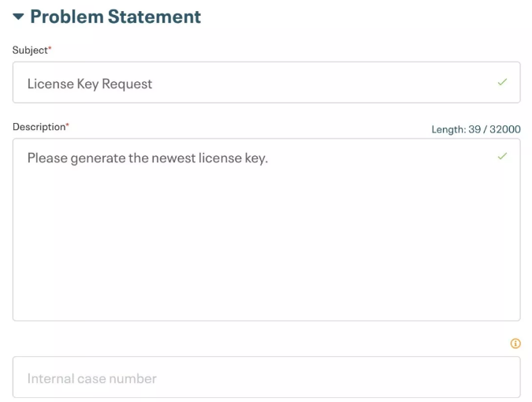
Task: Click the '32000' maximum length value
Action: coord(505,129)
